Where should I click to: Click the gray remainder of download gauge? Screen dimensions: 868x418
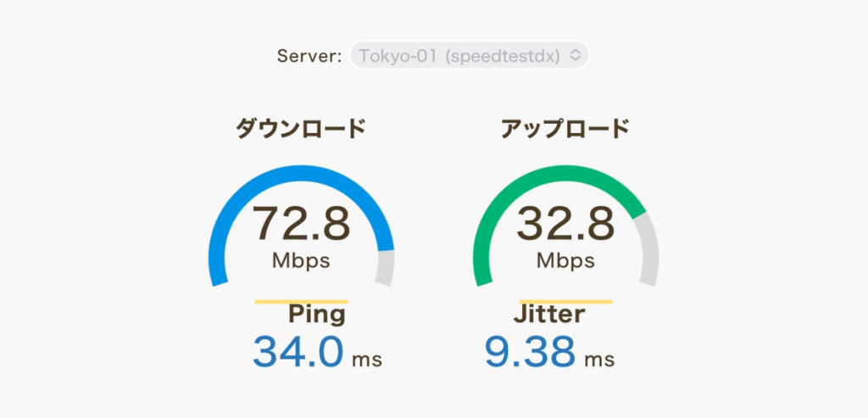(385, 268)
